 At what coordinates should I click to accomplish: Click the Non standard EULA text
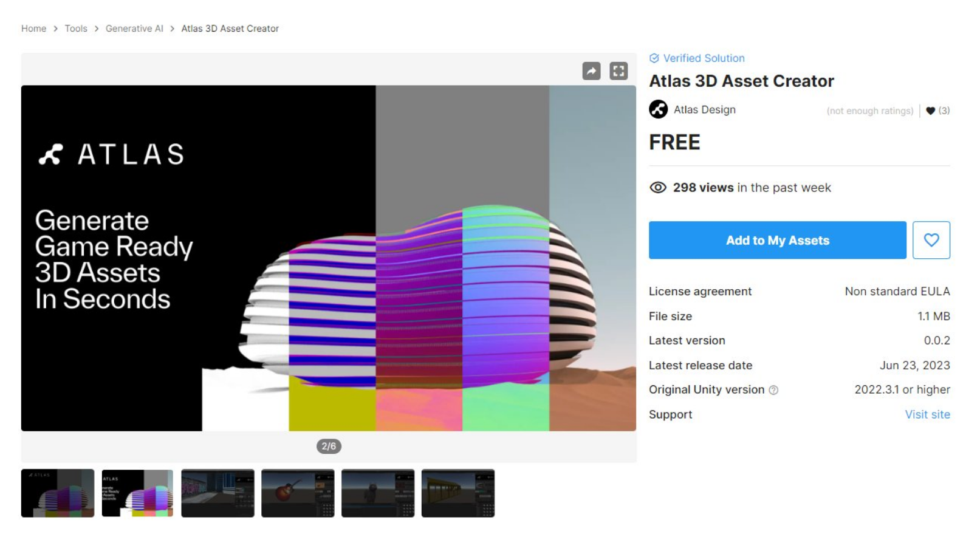coord(897,292)
